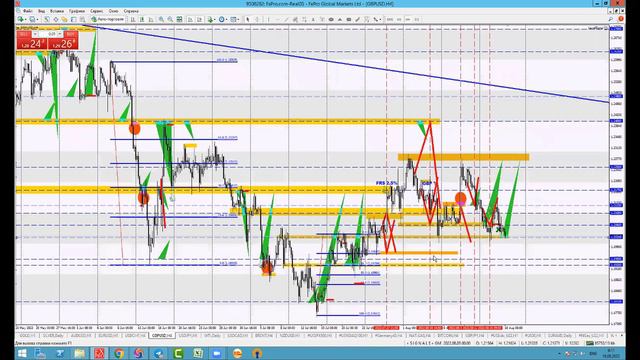This screenshot has height=360, width=640.
Task: Switch to bar chart mode
Action: pyautogui.click(x=133, y=19)
